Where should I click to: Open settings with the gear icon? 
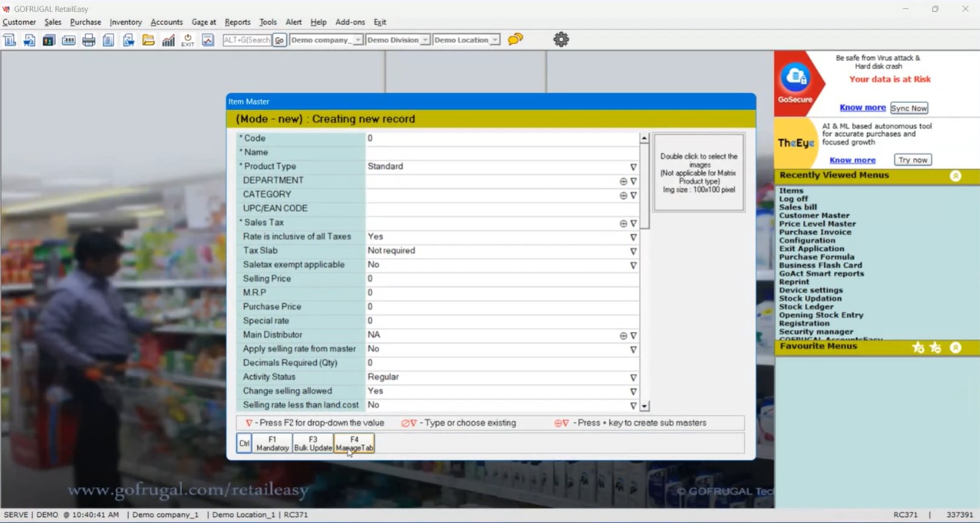coord(561,40)
